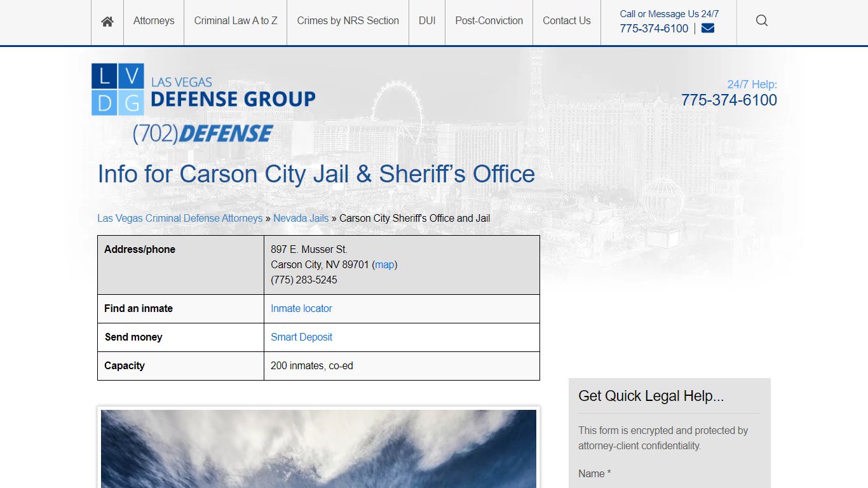This screenshot has height=488, width=868.
Task: Open Criminal Law A to Z menu
Action: 236,21
